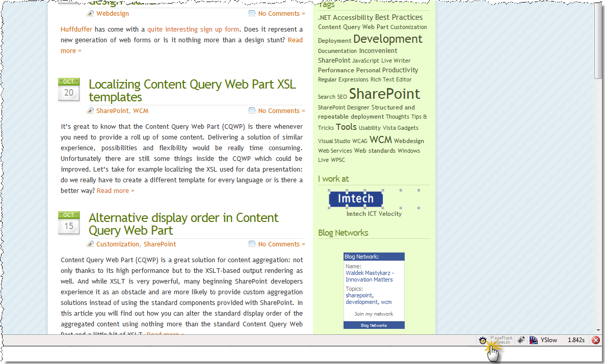The height and width of the screenshot is (364, 605).
Task: Open Alternative display order in Content Query post
Action: coord(183,224)
